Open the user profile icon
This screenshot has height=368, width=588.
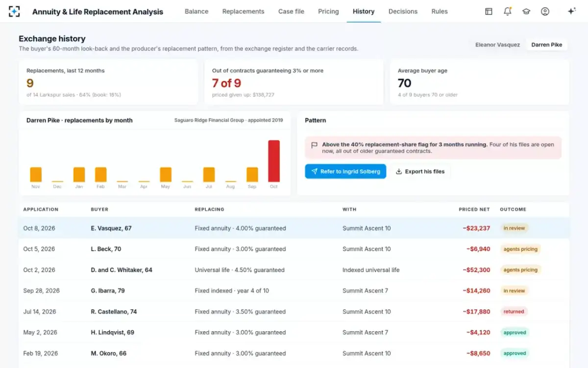[545, 11]
